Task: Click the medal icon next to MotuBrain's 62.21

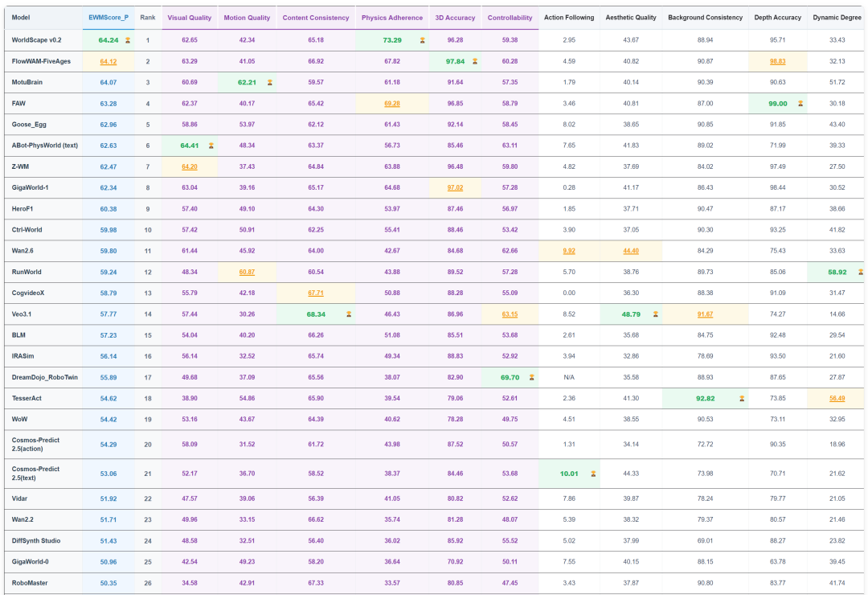Action: click(269, 83)
